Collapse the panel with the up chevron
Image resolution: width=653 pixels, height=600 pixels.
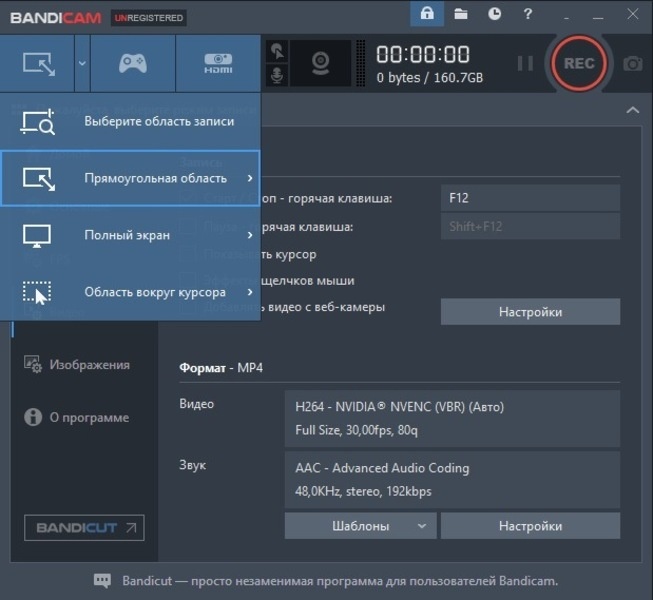pyautogui.click(x=633, y=110)
